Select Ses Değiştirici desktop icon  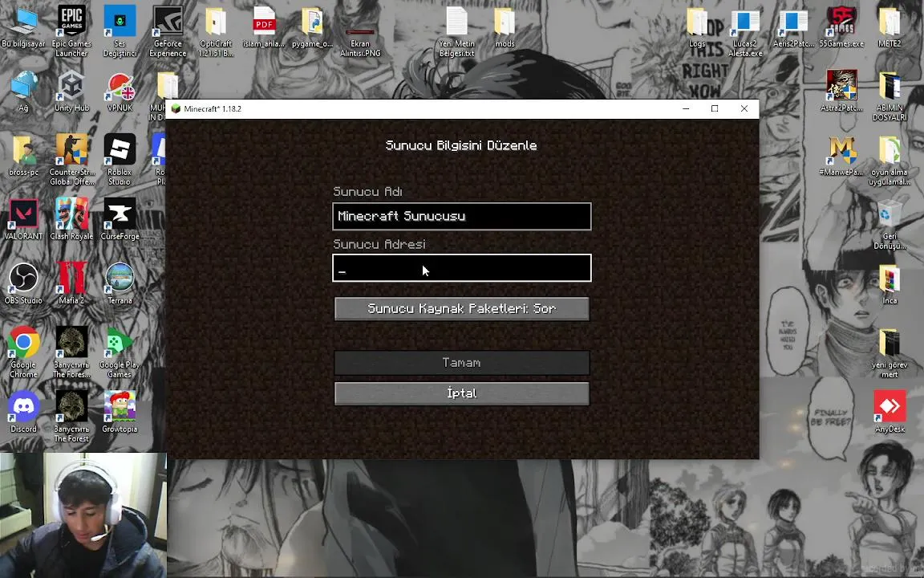[x=120, y=31]
